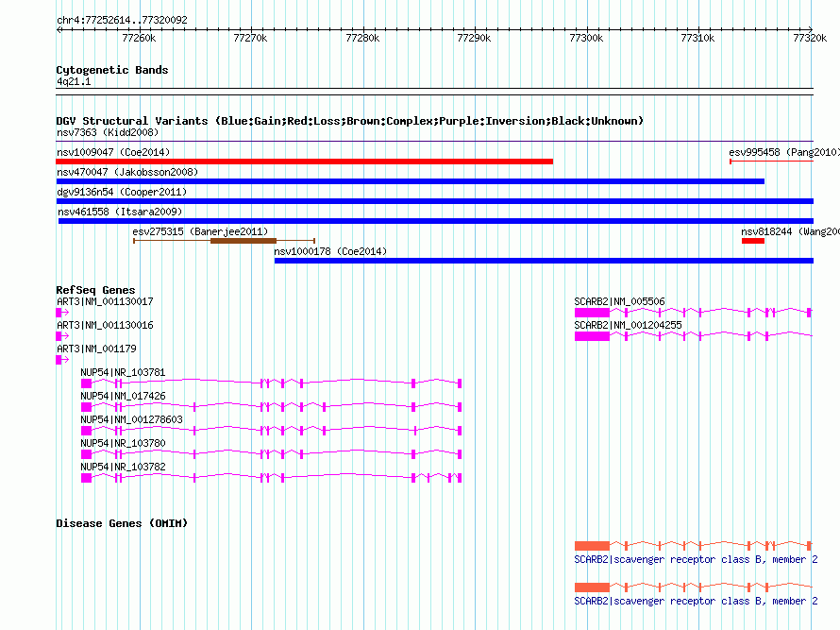Screen dimensions: 840x630
Task: Click the chr4:77252614..77320092 coordinate label
Action: pyautogui.click(x=122, y=21)
